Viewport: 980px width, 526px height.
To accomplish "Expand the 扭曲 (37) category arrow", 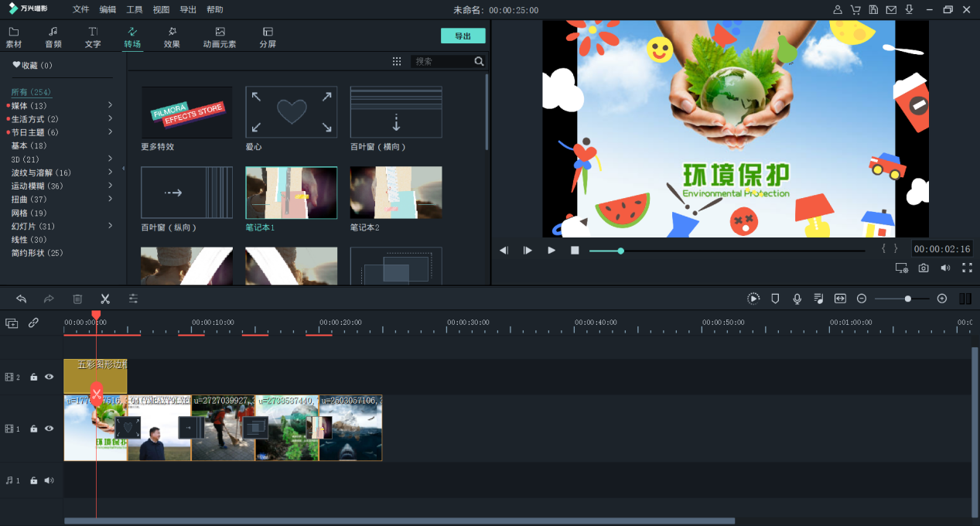I will pos(111,199).
